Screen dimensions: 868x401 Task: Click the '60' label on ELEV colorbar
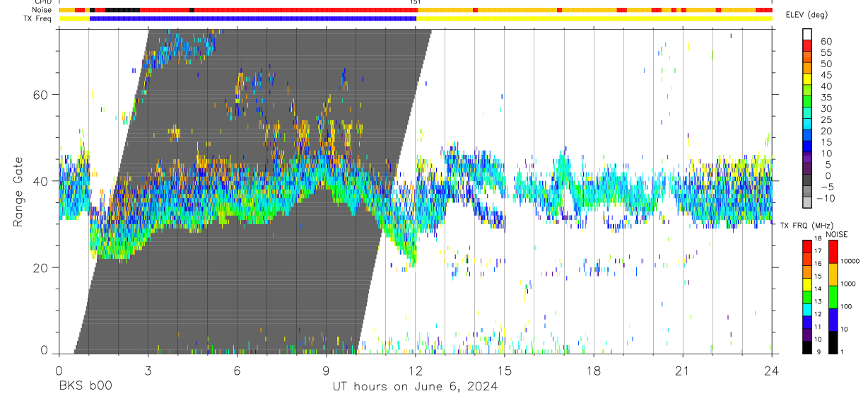825,42
